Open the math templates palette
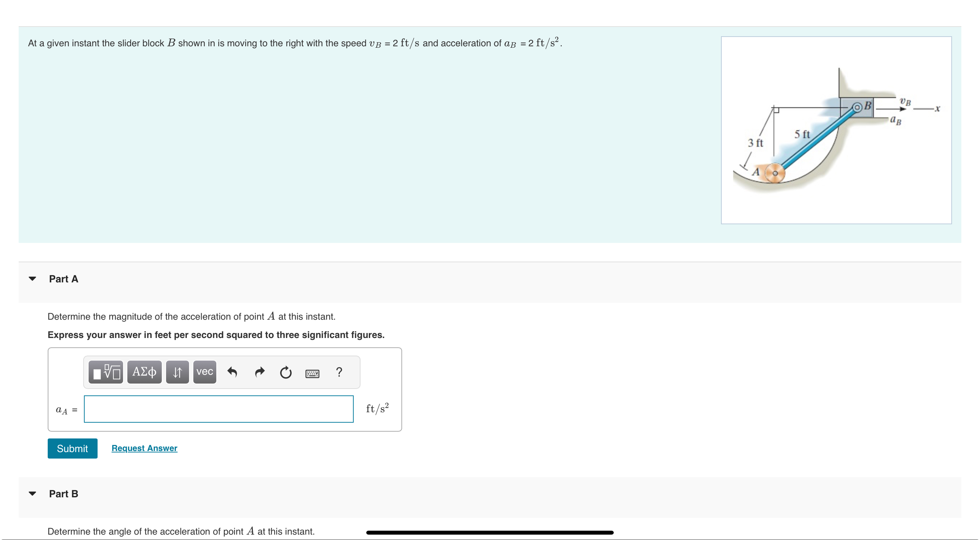Screen dimensions: 980x540 click(x=106, y=372)
